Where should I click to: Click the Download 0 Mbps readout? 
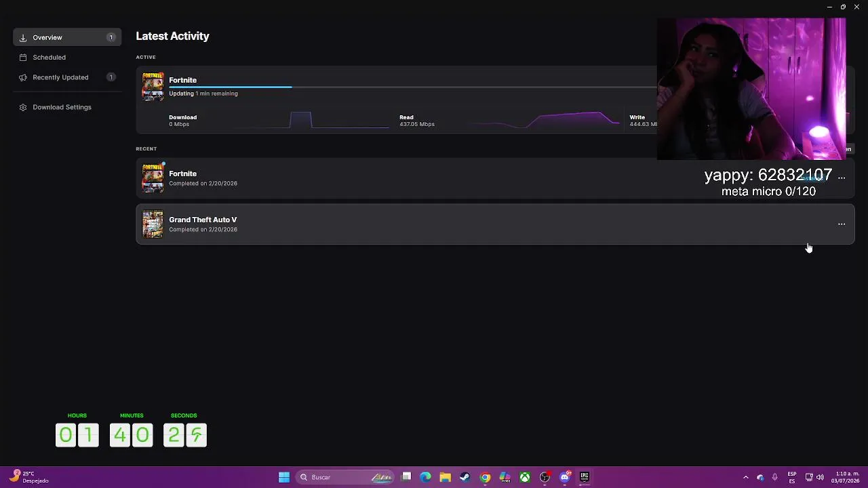point(182,121)
